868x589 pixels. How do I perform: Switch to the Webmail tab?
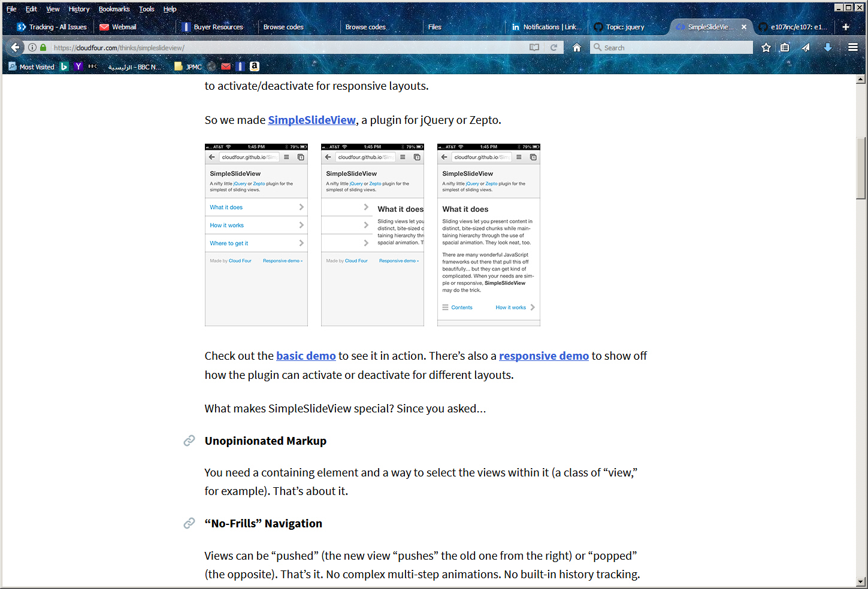coord(123,27)
